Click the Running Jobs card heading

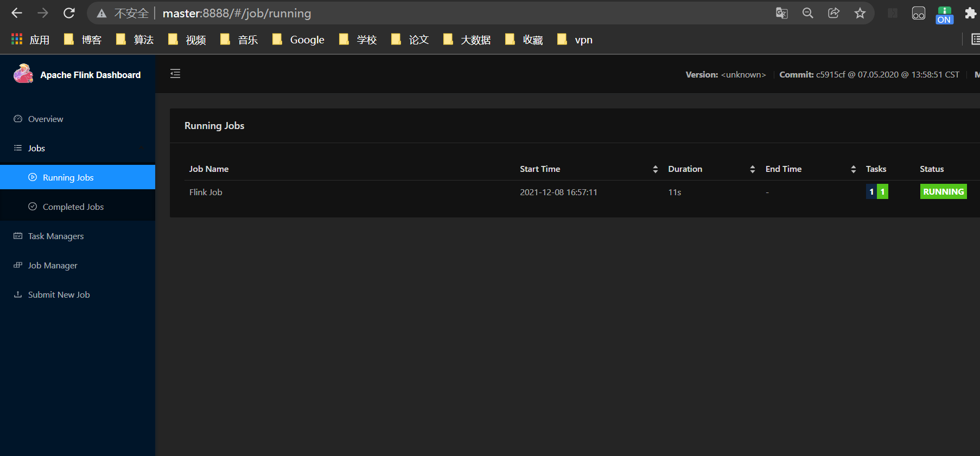pos(214,126)
